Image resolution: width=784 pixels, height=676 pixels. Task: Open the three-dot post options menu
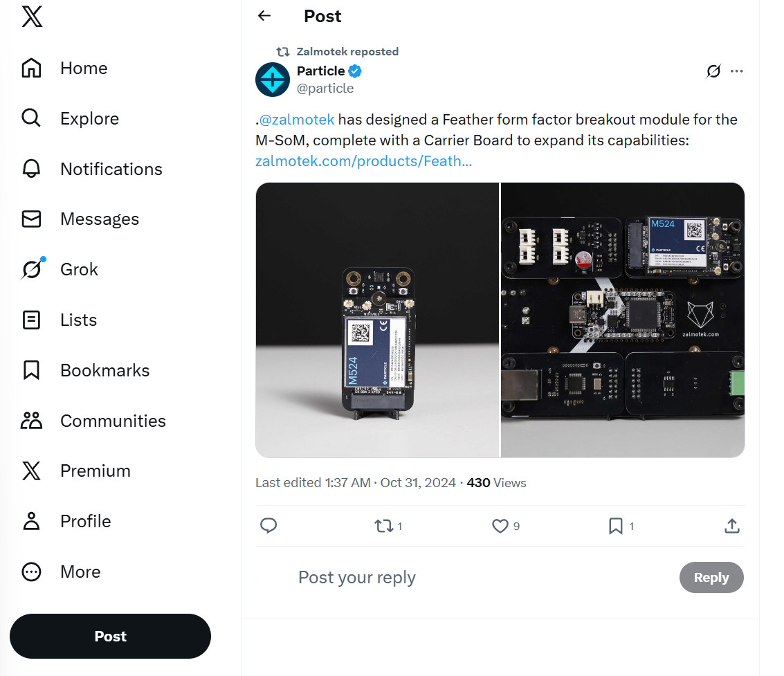coord(737,71)
